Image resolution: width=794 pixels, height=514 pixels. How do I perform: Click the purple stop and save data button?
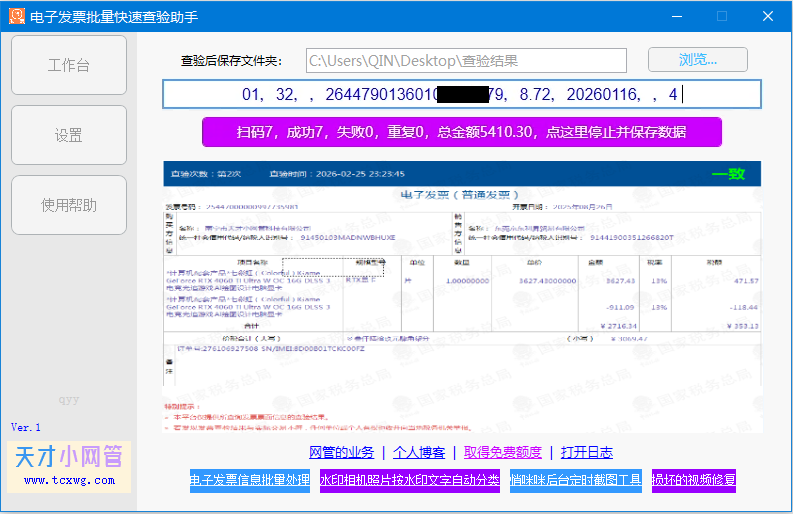pyautogui.click(x=461, y=132)
